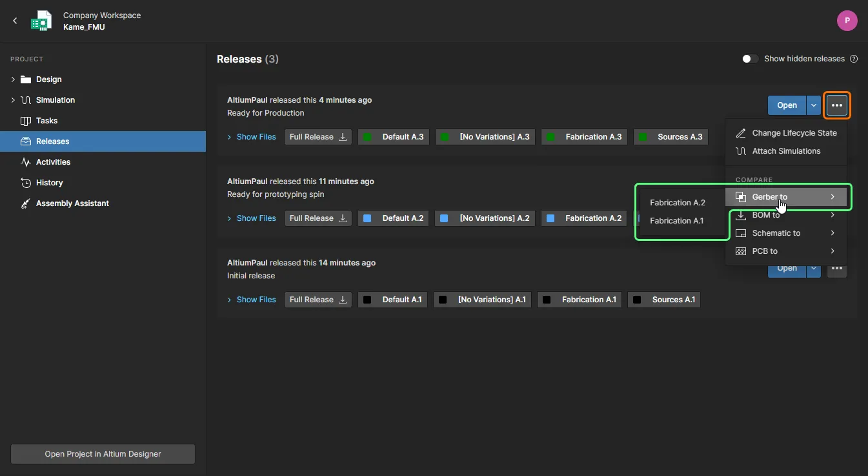Compare Gerber to Fabrication A.1

(x=677, y=221)
